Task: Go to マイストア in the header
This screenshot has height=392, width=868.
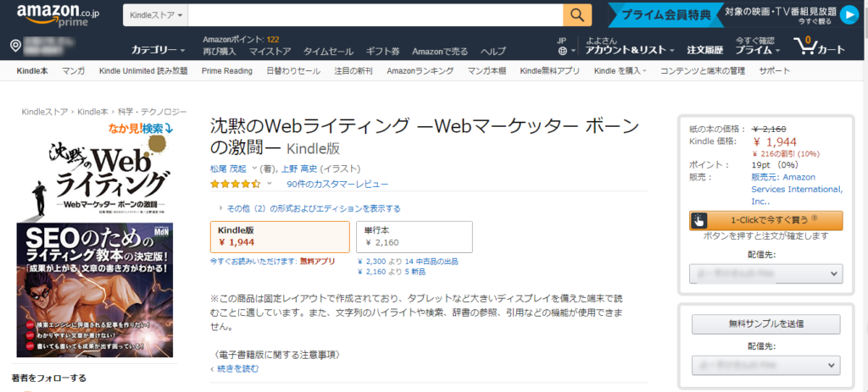Action: 270,52
